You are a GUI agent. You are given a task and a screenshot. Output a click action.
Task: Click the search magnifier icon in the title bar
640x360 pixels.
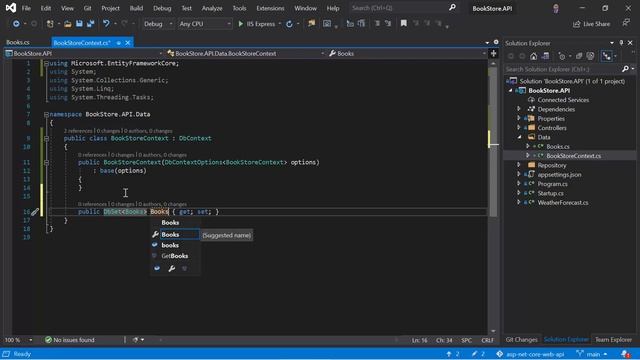coord(452,8)
